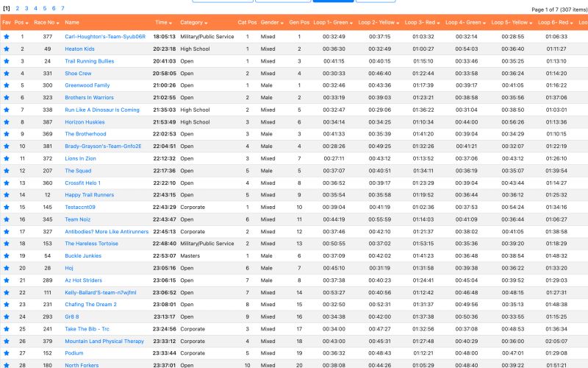Sort by Loop 6- Red column
Viewport: 588px width, 368px height.
click(556, 23)
